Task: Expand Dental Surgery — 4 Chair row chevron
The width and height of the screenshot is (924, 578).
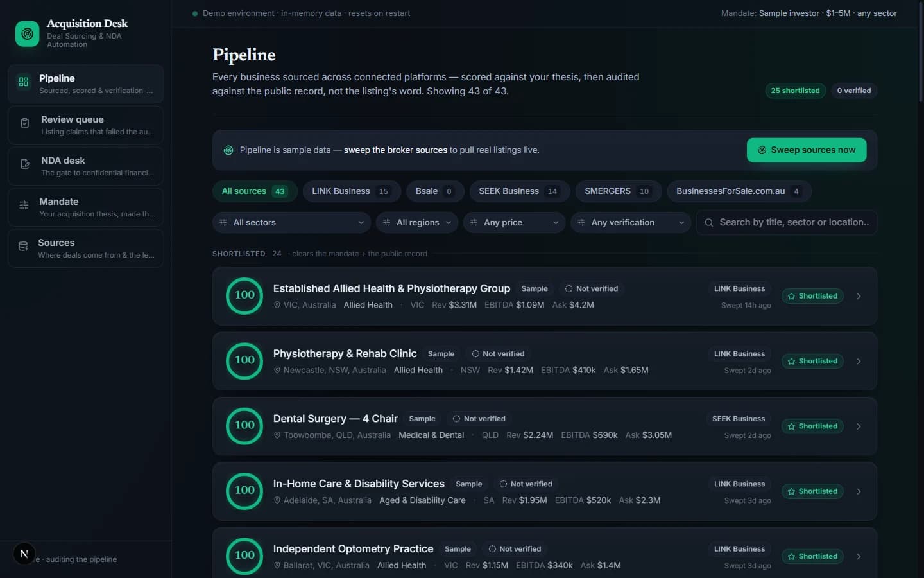Action: click(859, 426)
